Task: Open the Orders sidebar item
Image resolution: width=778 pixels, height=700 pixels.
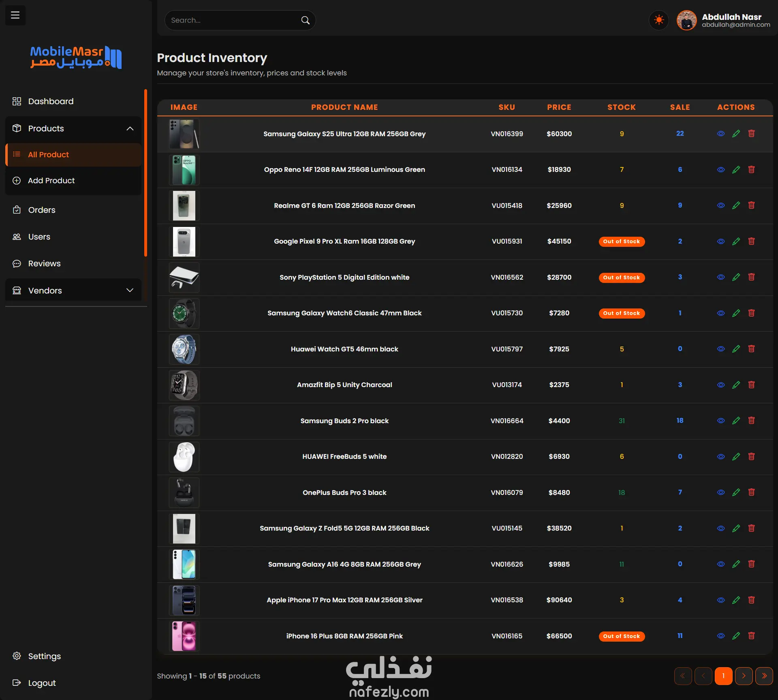Action: pyautogui.click(x=42, y=210)
